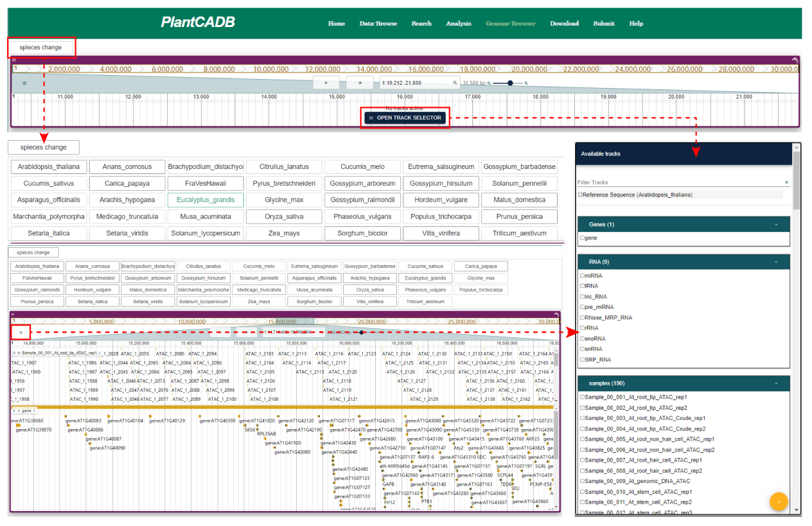Click the zoom out magnifier beside the upper zoom slider
The width and height of the screenshot is (812, 526).
click(x=490, y=83)
